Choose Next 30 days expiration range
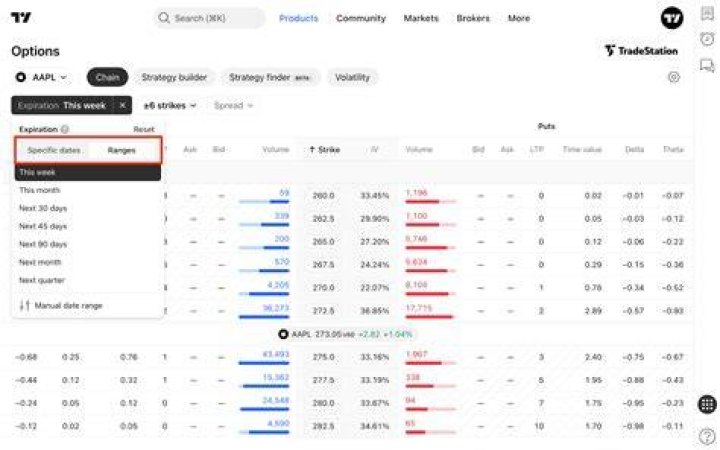Screen dimensions: 720x450 88,208
